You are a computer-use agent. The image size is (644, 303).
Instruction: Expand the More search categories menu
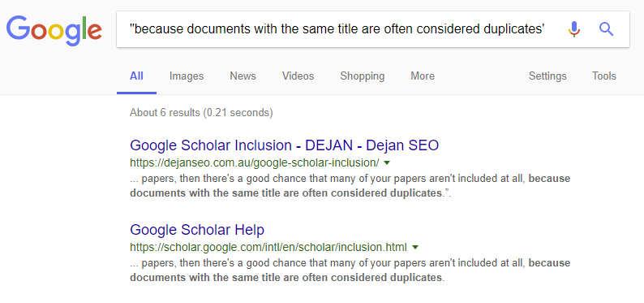[x=423, y=76]
